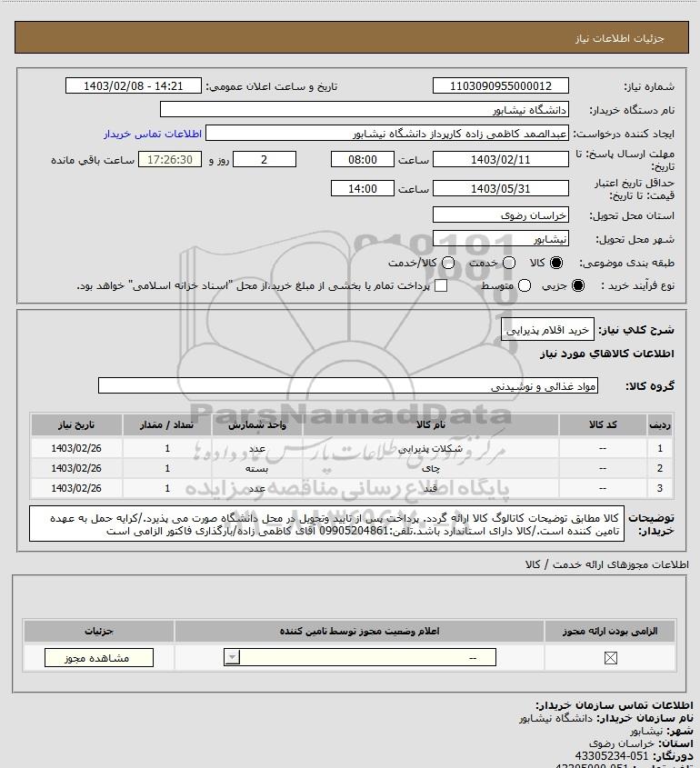Click the جزئیات اطلاعات نیاز page title
This screenshot has width=700, height=768.
(620, 38)
